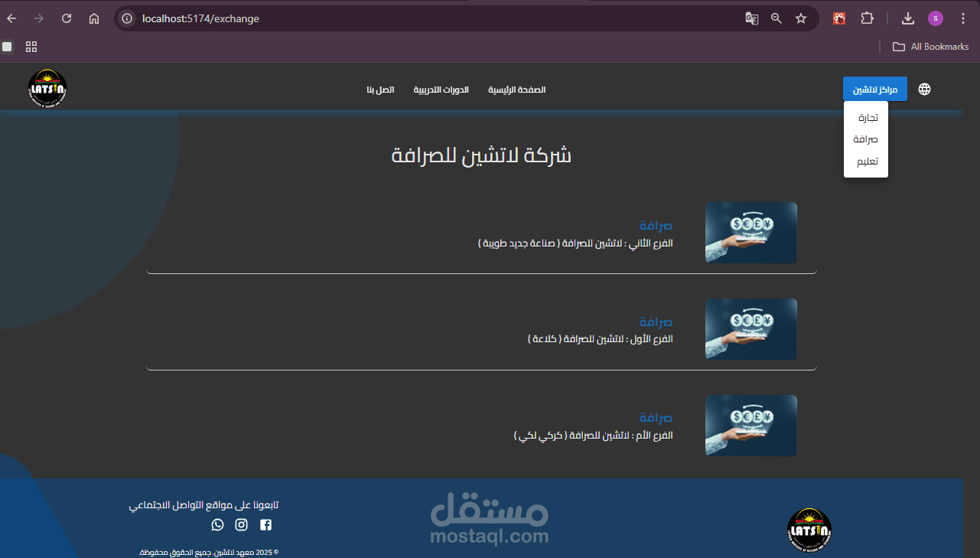Toggle the مراكز لاتشين dropdown button
The image size is (980, 558).
875,90
